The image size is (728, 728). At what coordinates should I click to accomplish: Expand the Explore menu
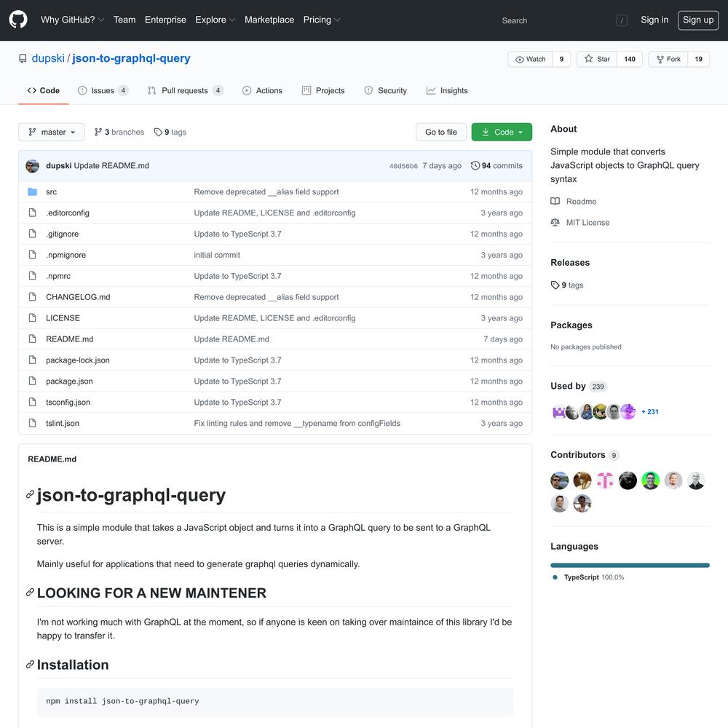point(215,20)
